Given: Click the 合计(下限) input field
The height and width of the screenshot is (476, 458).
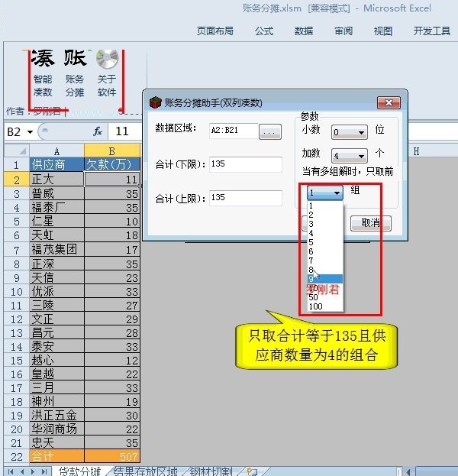Looking at the screenshot, I should [245, 164].
